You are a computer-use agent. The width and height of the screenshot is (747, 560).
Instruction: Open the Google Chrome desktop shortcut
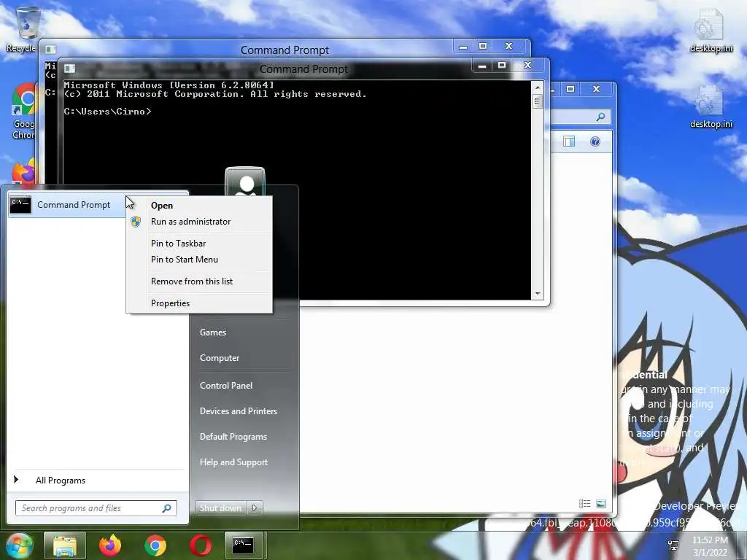pos(24,111)
